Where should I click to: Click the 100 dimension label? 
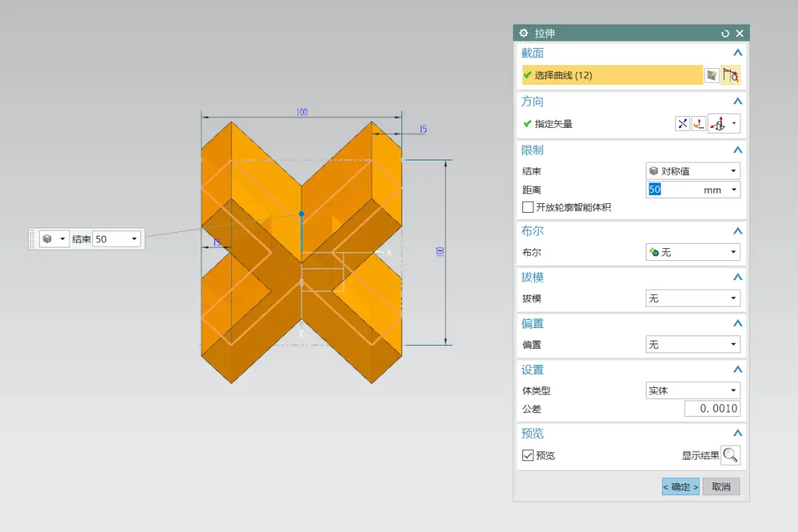tap(301, 112)
